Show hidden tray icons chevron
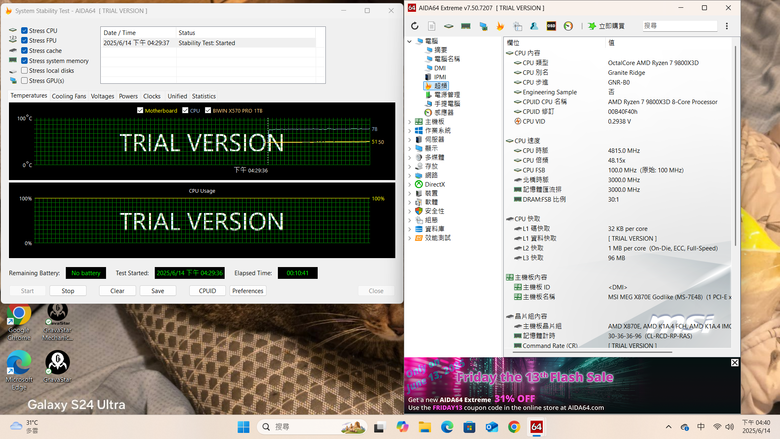This screenshot has width=780, height=439. 668,427
